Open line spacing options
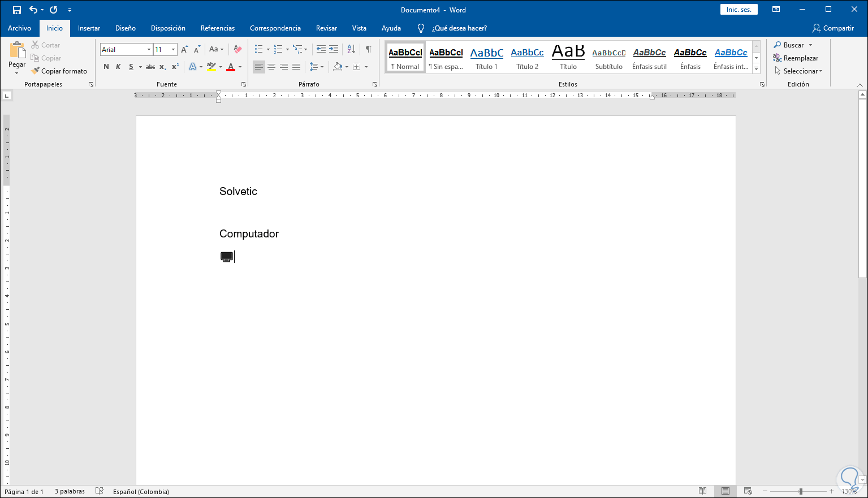The width and height of the screenshot is (868, 498). click(315, 67)
